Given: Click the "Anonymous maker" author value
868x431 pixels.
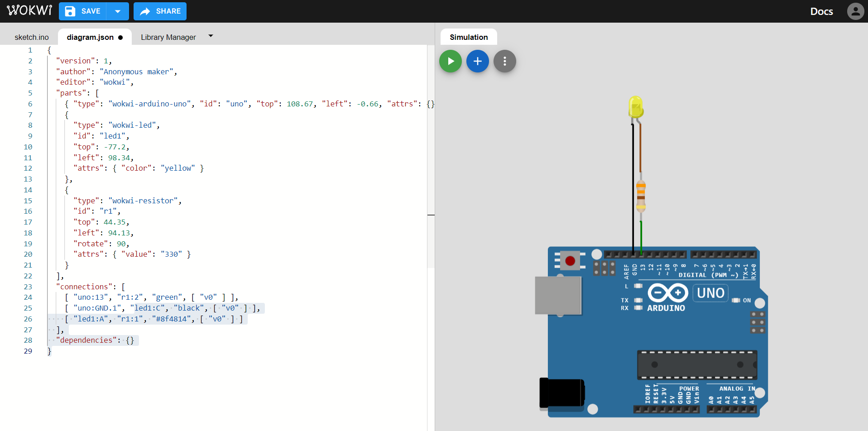Looking at the screenshot, I should tap(136, 72).
